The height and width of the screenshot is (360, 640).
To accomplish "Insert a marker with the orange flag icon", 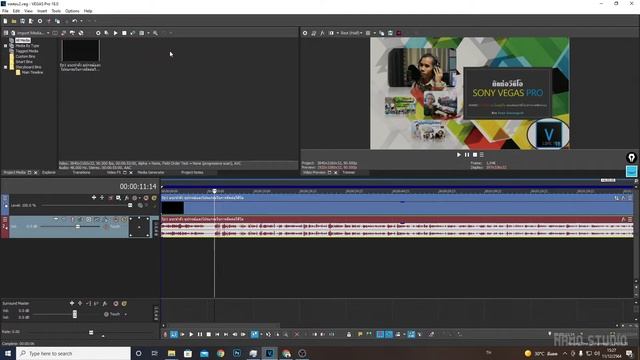I will 360,334.
